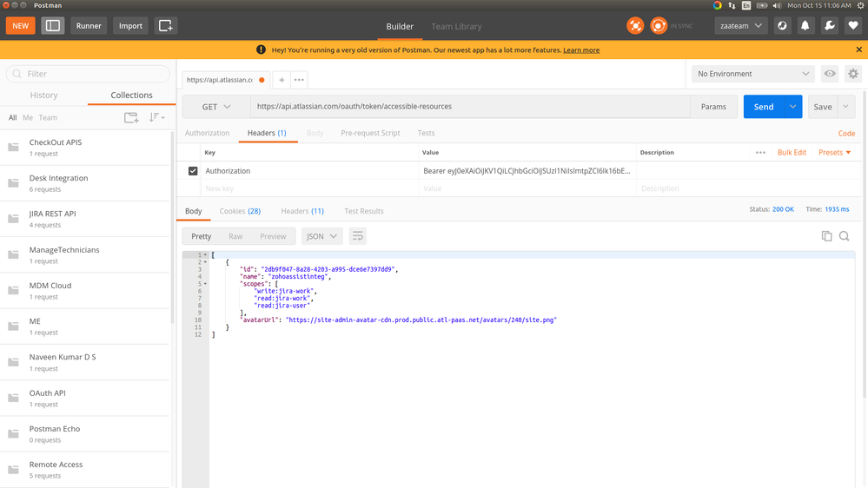The height and width of the screenshot is (488, 868).
Task: Open the Pre-request Script tab
Action: pos(370,134)
